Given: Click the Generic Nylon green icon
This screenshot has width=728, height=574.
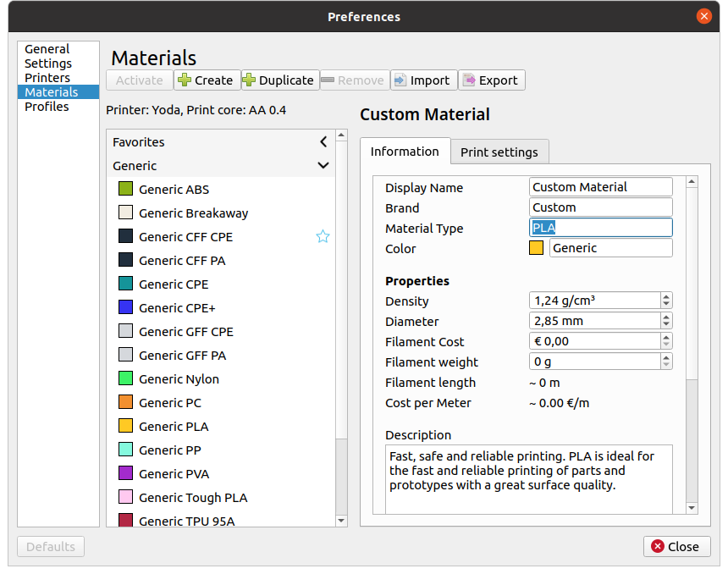Looking at the screenshot, I should pos(125,379).
